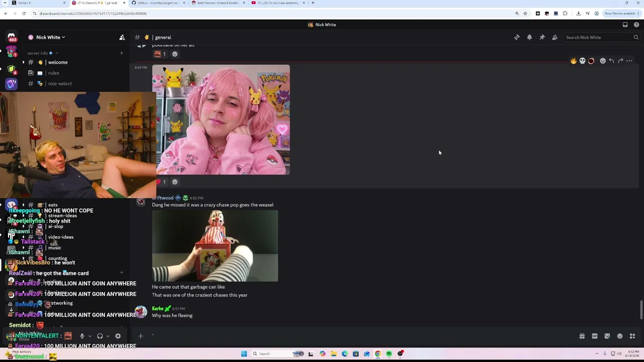Bookmark this page with star icon
644x362 pixels.
[x=525, y=14]
